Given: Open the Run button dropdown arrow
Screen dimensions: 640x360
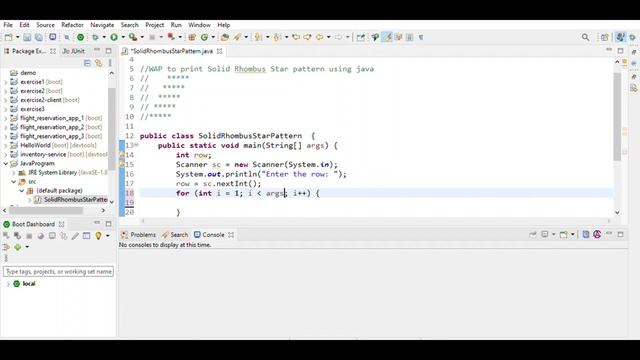Looking at the screenshot, I should click(x=123, y=37).
